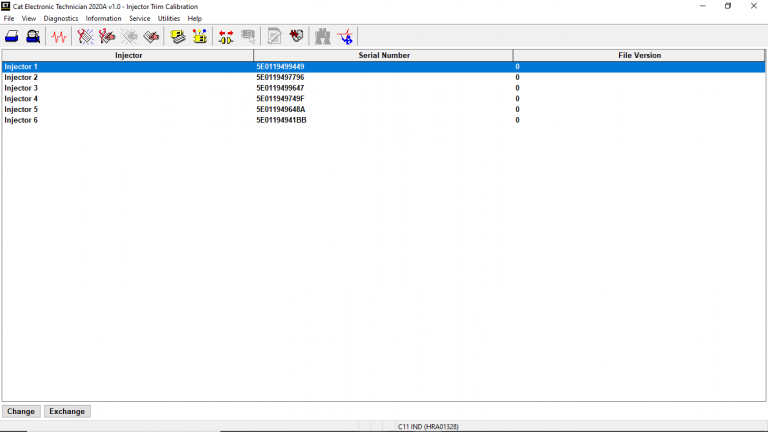The image size is (768, 432).
Task: Open the Utilities menu
Action: click(168, 18)
